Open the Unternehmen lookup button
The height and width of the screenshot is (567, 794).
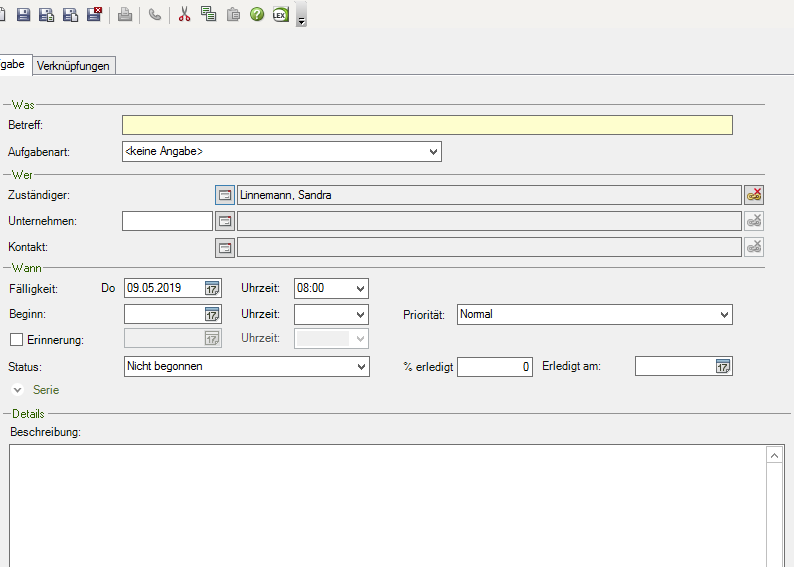225,221
